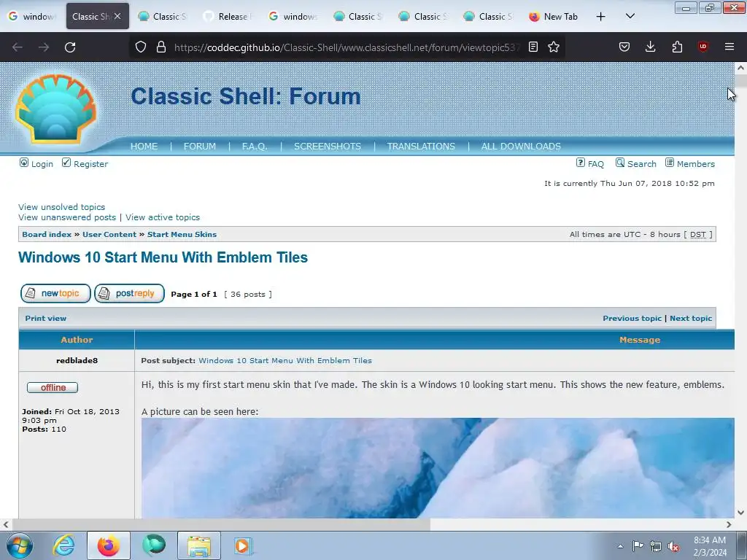Open the Classic Shell taskbar icon

[154, 545]
